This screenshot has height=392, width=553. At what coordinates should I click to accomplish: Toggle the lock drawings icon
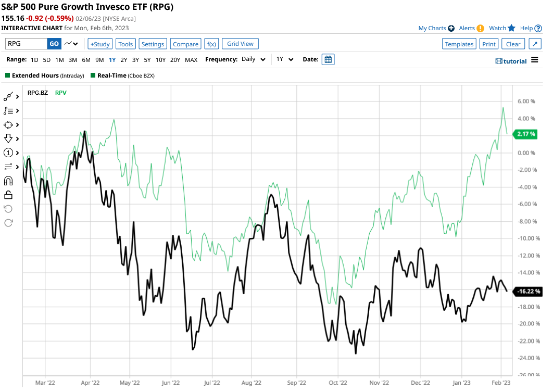(8, 195)
